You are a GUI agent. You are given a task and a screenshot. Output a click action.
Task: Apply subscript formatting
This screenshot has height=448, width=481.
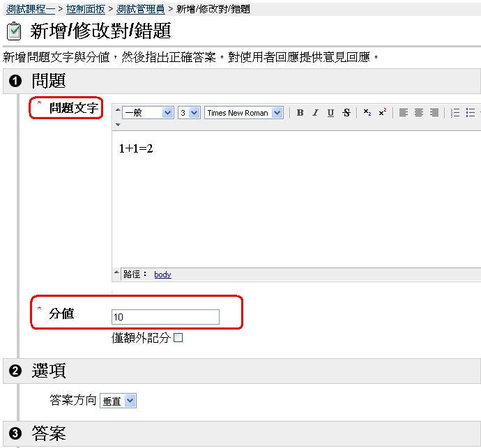click(x=367, y=113)
